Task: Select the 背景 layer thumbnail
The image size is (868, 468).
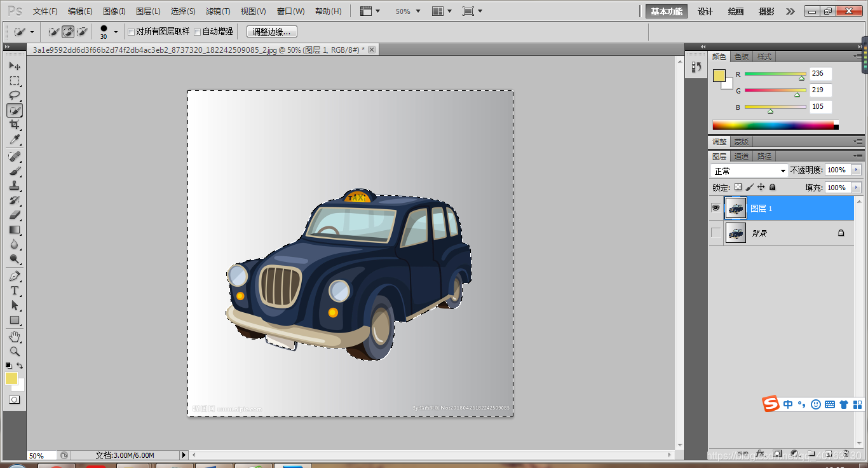Action: click(x=736, y=233)
